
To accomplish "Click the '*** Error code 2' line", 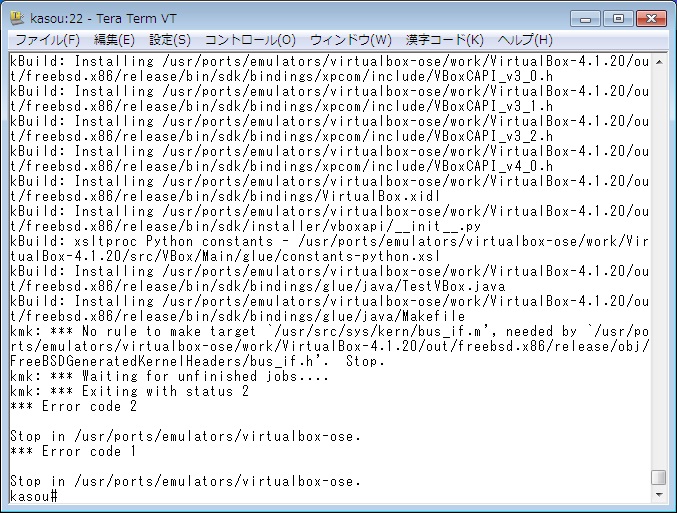I will [x=73, y=406].
